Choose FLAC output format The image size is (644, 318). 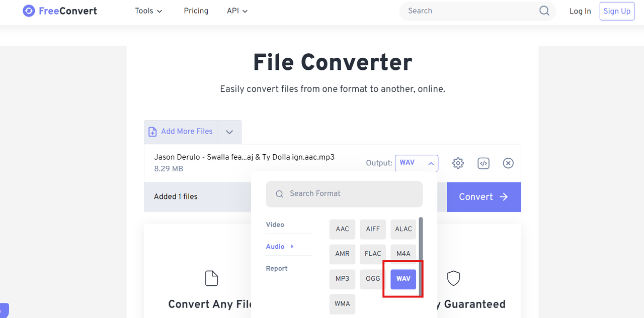pyautogui.click(x=373, y=254)
